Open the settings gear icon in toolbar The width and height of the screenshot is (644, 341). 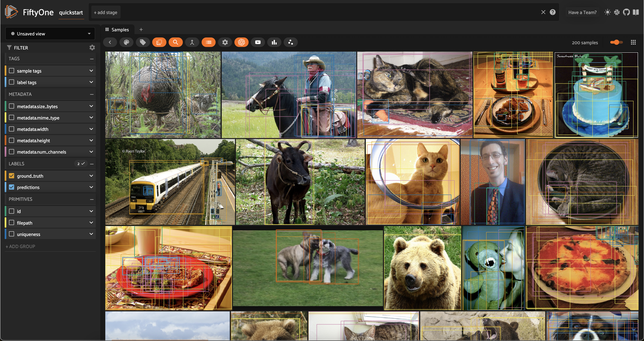click(x=225, y=42)
